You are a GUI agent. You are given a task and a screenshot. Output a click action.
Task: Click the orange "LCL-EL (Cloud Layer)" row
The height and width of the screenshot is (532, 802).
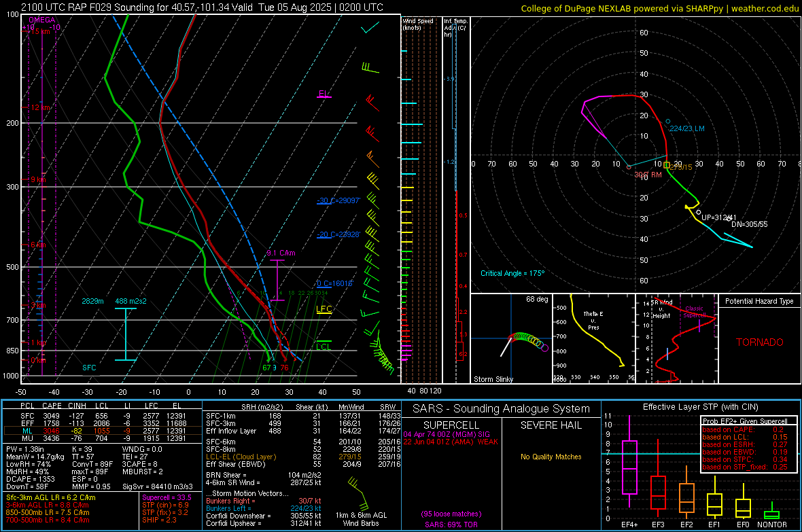pyautogui.click(x=303, y=457)
